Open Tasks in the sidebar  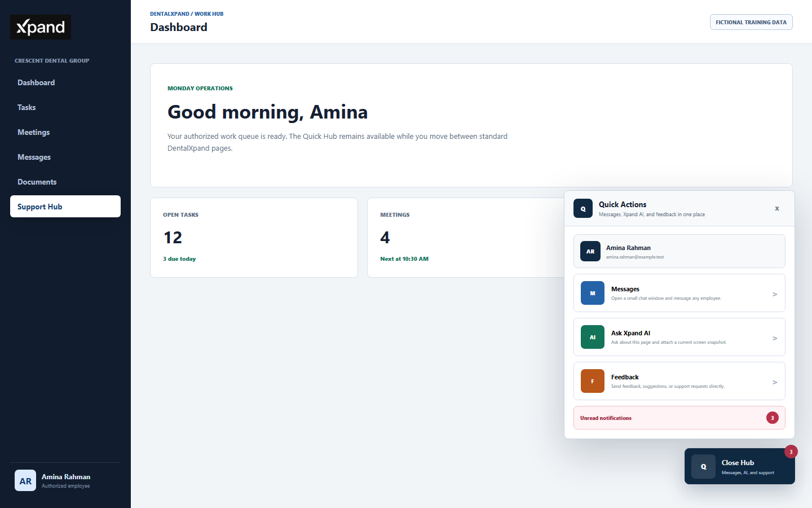click(x=65, y=107)
